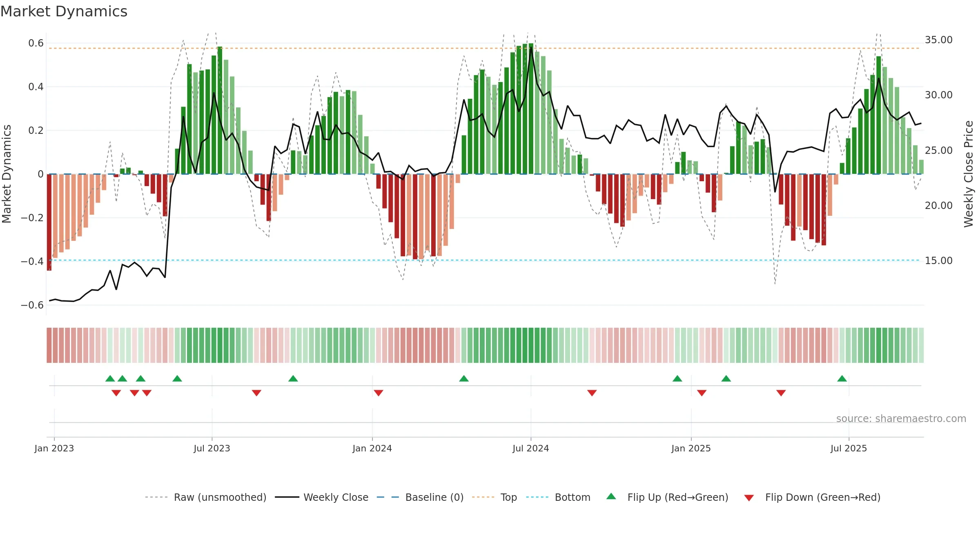The width and height of the screenshot is (980, 551).
Task: Click the Jul 2023 x-axis label
Action: [212, 448]
